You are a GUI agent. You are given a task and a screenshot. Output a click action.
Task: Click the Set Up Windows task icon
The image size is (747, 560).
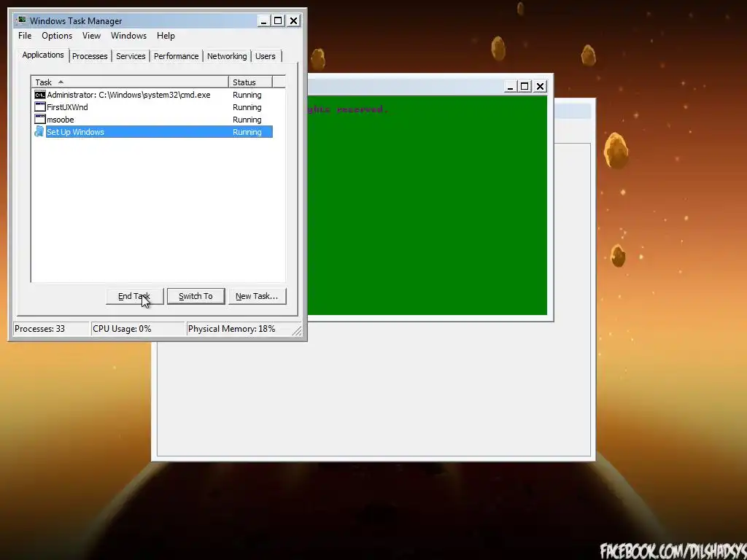click(39, 132)
